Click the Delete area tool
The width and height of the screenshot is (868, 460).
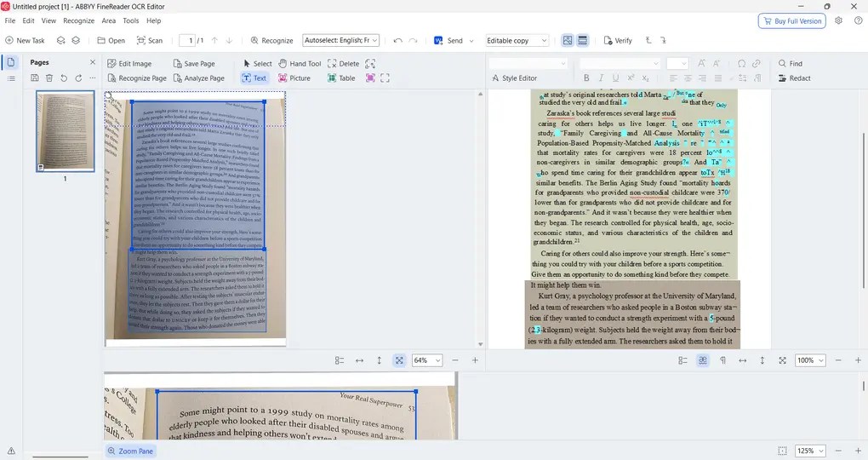point(343,64)
